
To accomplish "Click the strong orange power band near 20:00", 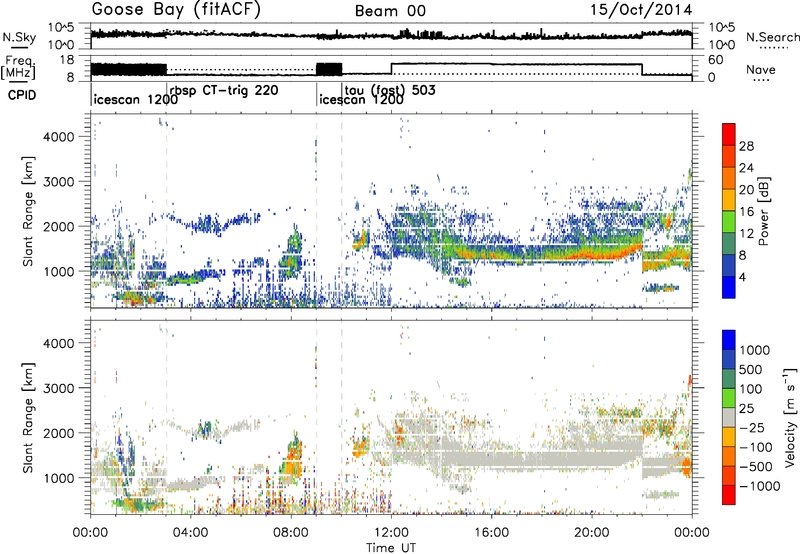I will pyautogui.click(x=592, y=254).
